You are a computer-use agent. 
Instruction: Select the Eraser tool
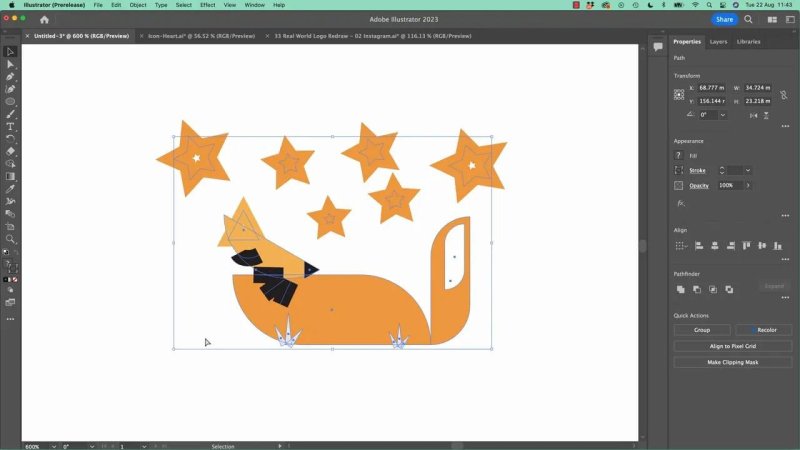[x=10, y=151]
